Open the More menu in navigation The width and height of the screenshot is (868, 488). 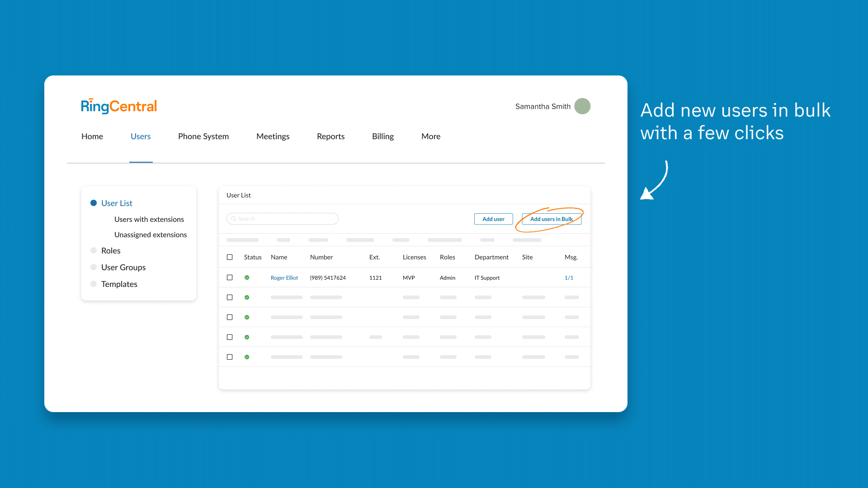point(430,136)
